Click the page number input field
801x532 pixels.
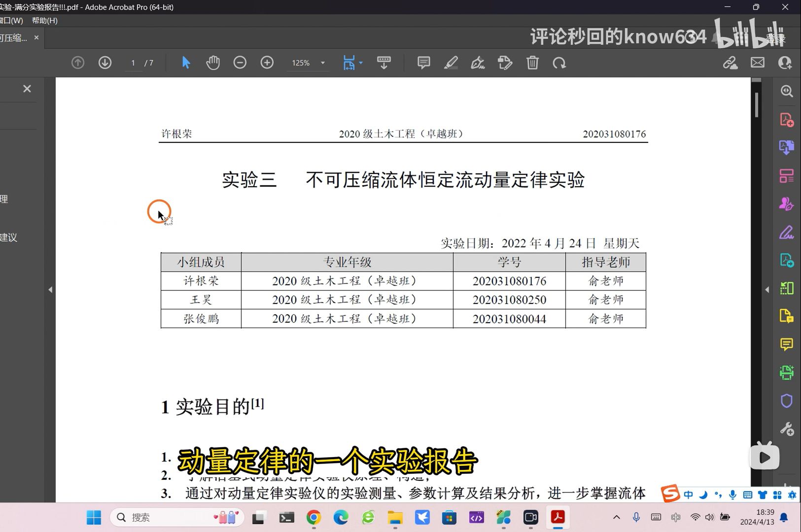click(133, 63)
